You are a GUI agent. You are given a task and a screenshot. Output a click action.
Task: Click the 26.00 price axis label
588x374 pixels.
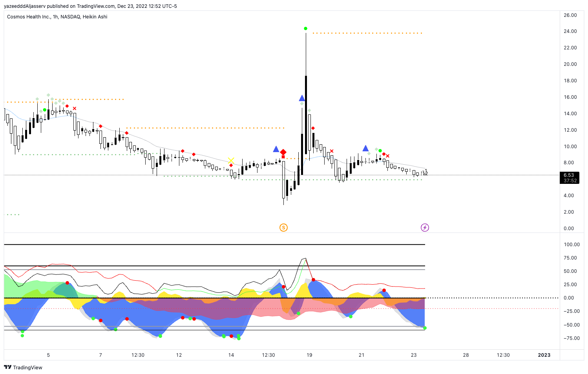tap(570, 15)
